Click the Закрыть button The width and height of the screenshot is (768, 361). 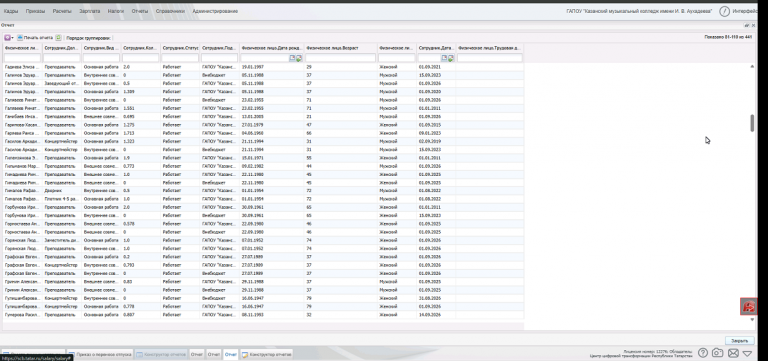pyautogui.click(x=739, y=340)
